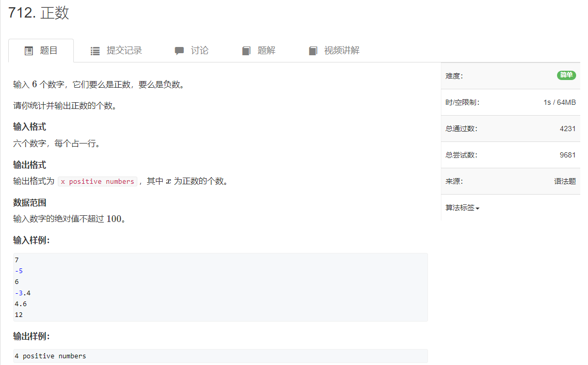Click the 1s / 64MB limit value
The height and width of the screenshot is (365, 588).
[x=560, y=102]
